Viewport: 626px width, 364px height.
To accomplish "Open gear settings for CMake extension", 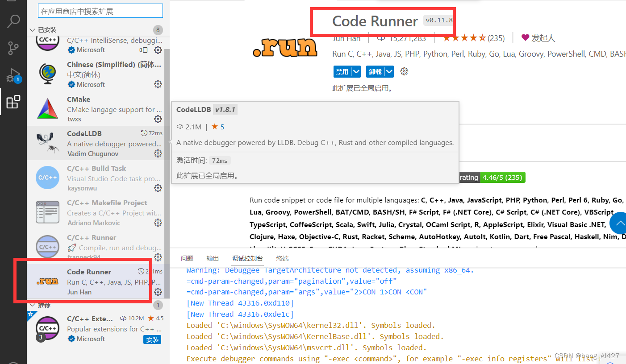I will tap(158, 119).
